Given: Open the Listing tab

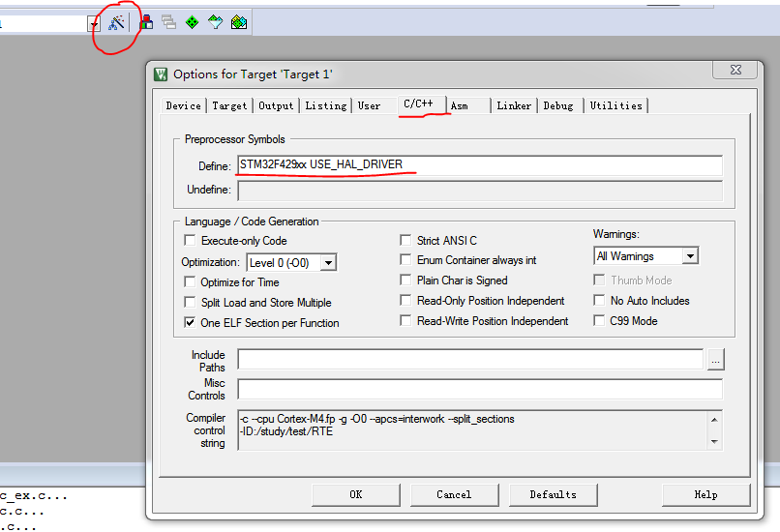Looking at the screenshot, I should (326, 105).
